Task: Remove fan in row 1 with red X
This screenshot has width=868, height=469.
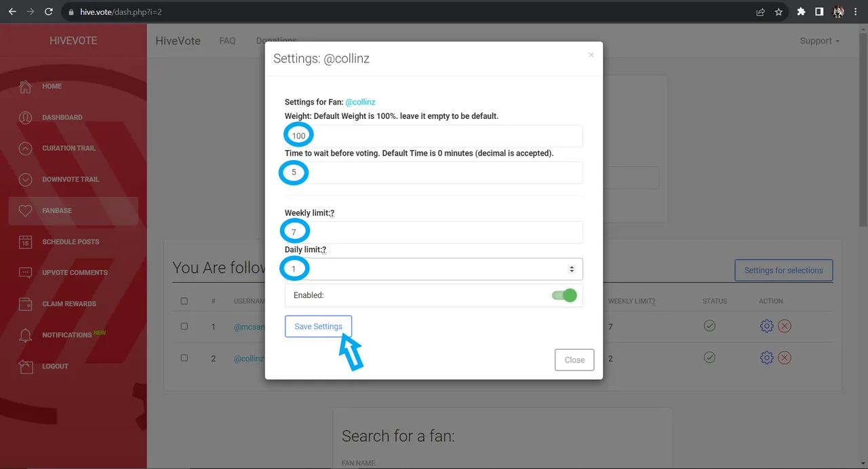Action: pyautogui.click(x=785, y=326)
